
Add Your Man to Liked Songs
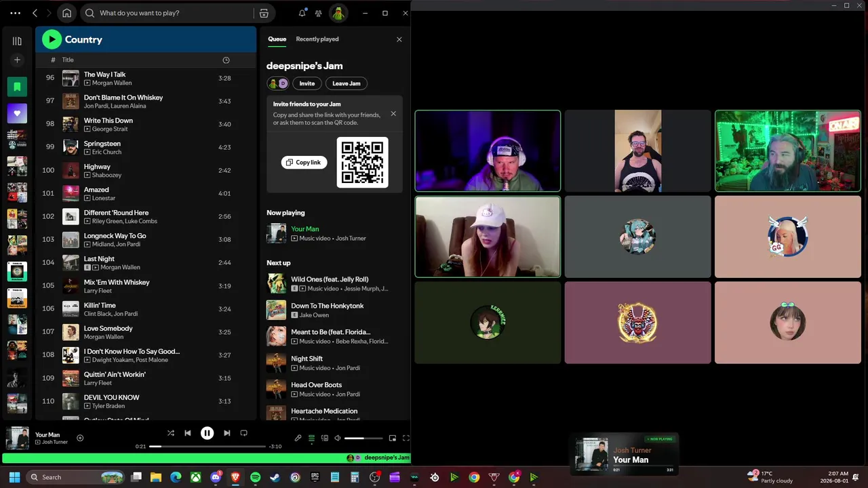[80, 438]
